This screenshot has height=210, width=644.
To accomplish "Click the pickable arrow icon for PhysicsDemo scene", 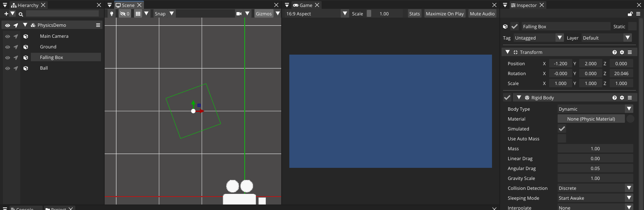I will pyautogui.click(x=16, y=25).
